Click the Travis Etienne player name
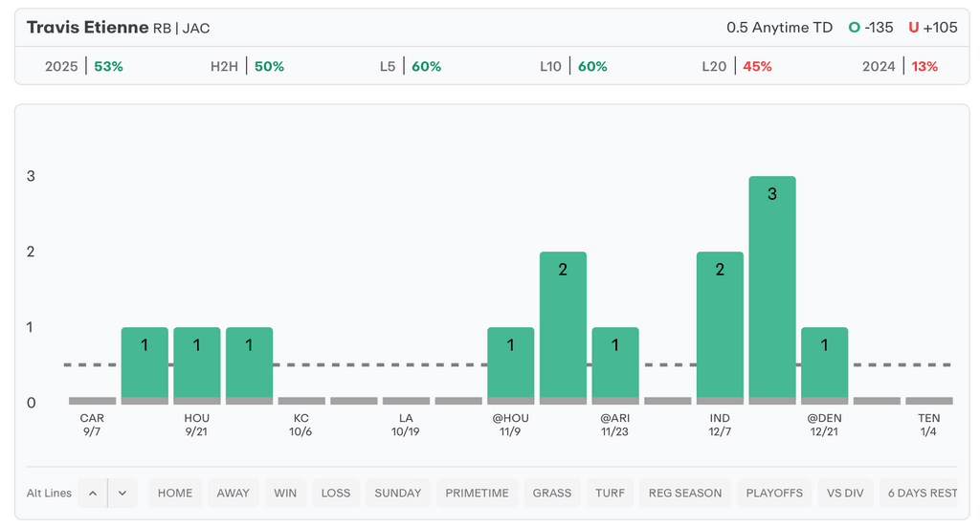The image size is (980, 528). click(x=87, y=28)
